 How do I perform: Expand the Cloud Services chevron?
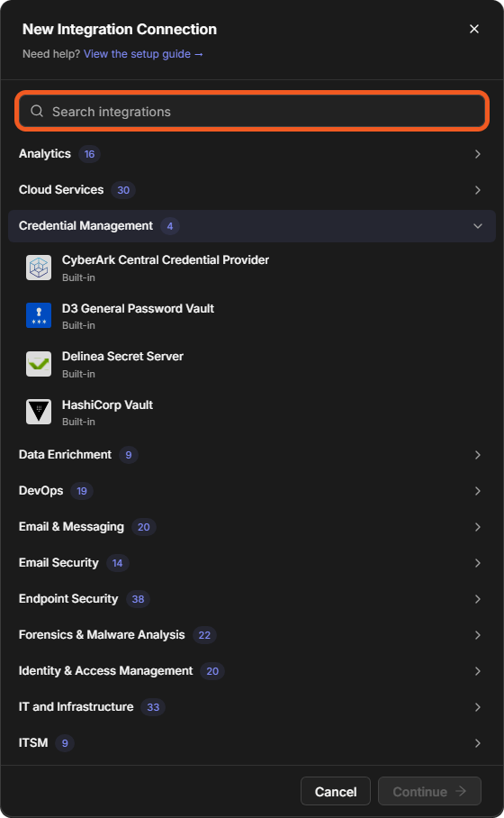point(477,190)
